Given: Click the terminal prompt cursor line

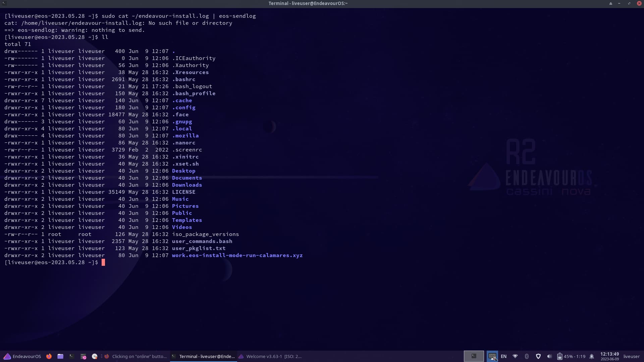Looking at the screenshot, I should tap(55, 262).
